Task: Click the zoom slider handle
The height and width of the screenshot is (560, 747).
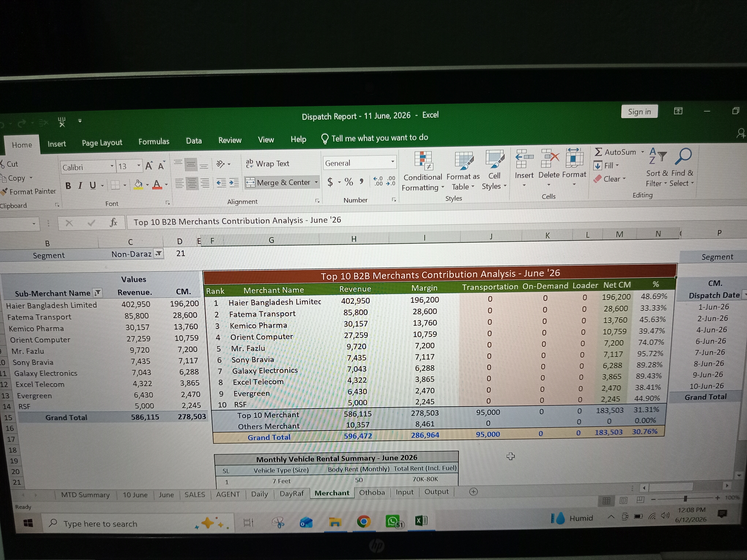Action: pos(685,499)
